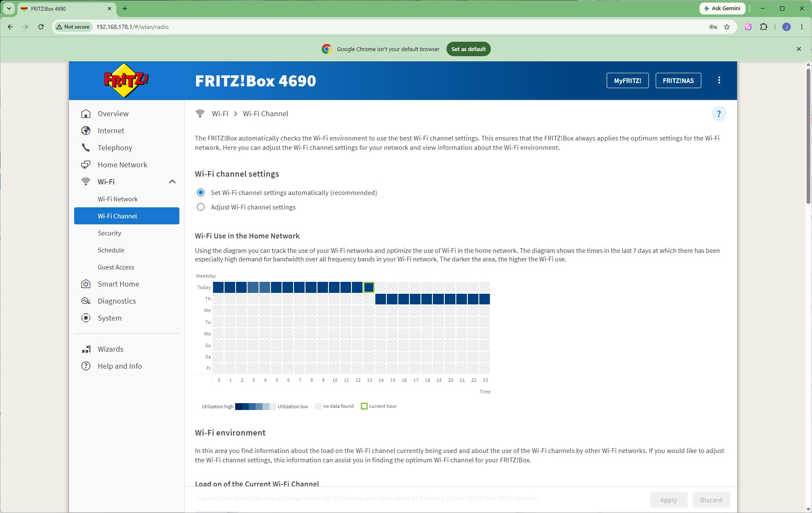Open the page help question mark

pyautogui.click(x=719, y=114)
